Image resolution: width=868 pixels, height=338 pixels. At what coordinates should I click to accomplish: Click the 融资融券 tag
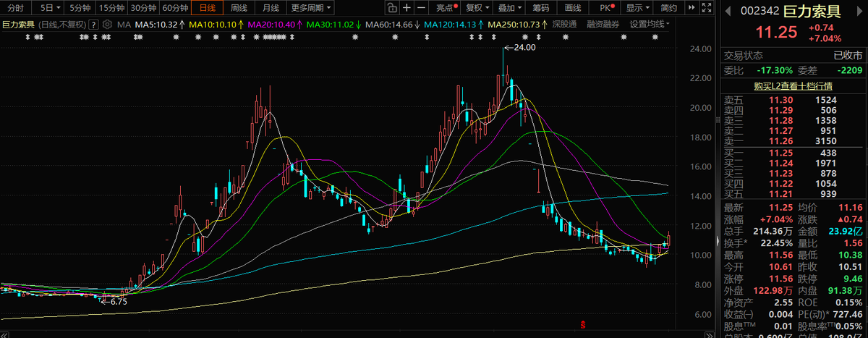point(603,24)
